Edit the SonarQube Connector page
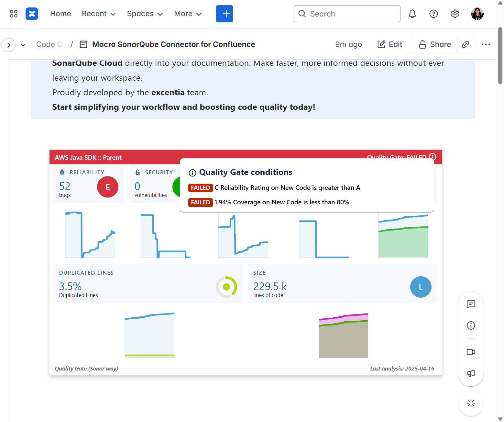This screenshot has width=504, height=422. 390,44
